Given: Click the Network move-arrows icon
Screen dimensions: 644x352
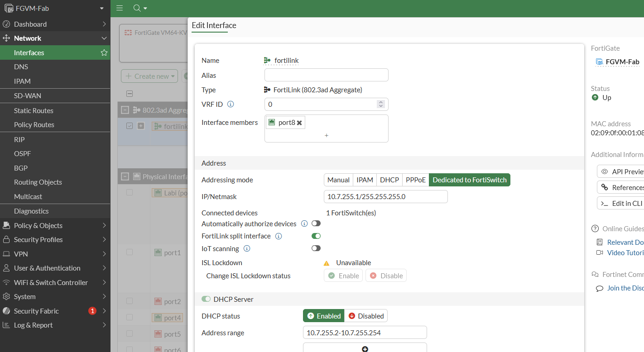Looking at the screenshot, I should (x=6, y=38).
